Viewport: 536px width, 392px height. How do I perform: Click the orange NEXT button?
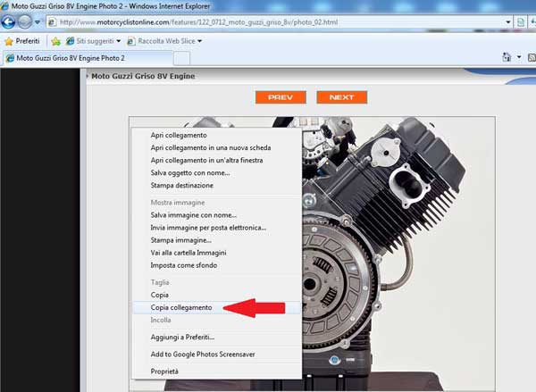click(342, 97)
